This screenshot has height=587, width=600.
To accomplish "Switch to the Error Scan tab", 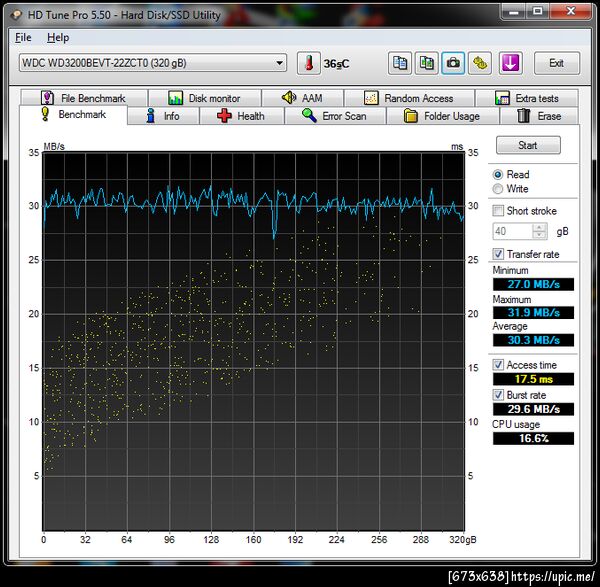I will (335, 116).
